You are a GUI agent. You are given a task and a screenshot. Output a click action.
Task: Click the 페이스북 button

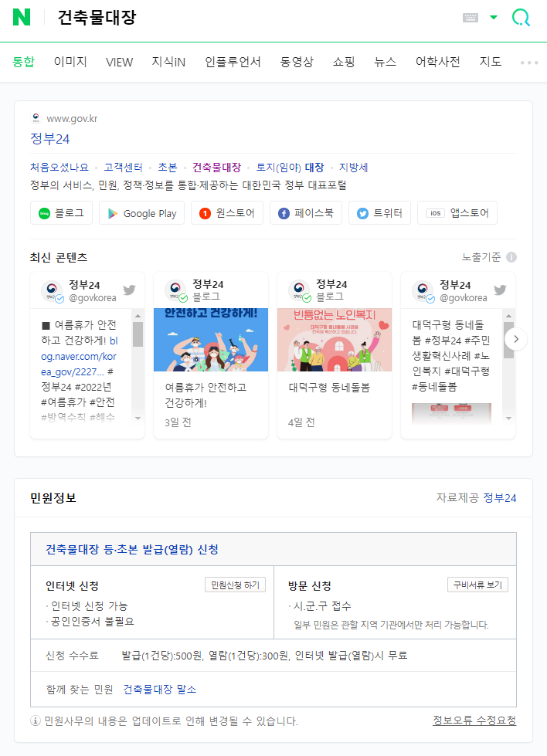[306, 213]
